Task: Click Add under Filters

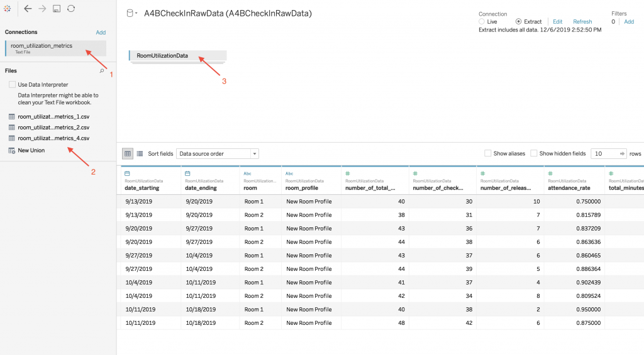Action: coord(629,22)
